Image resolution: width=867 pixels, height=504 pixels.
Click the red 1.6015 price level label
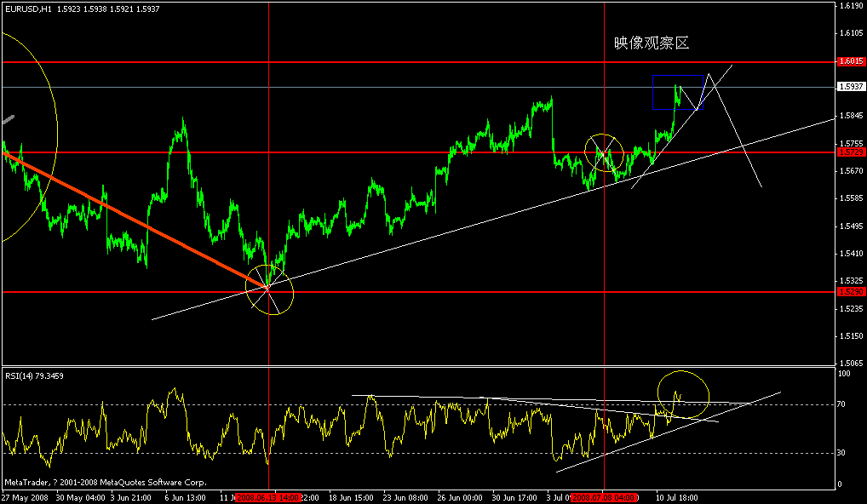coord(851,62)
